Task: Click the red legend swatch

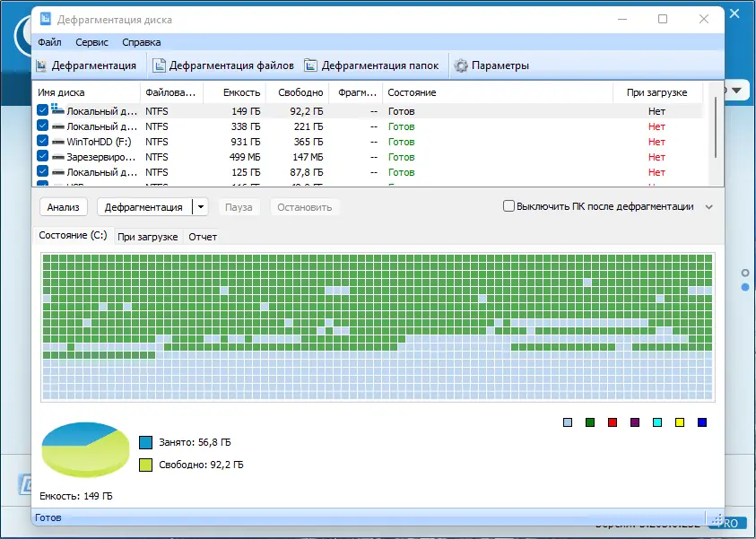Action: pos(613,422)
